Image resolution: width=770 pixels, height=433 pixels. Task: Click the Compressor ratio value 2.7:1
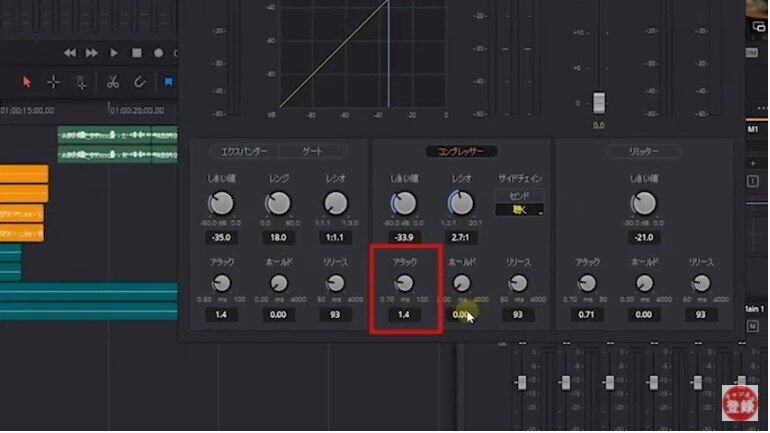click(x=461, y=237)
